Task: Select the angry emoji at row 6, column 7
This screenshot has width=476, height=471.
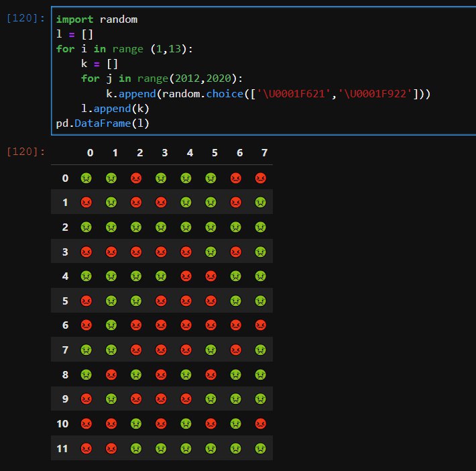Action: (x=261, y=325)
